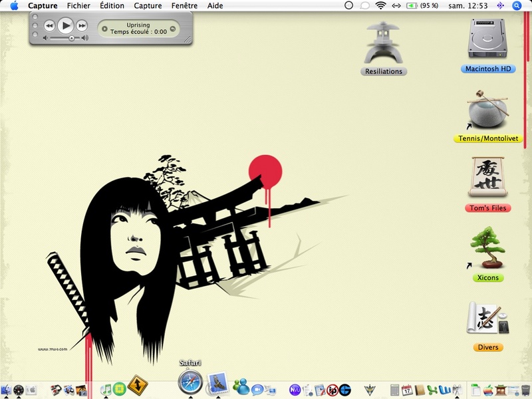Open the Mail stamp icon in Dock
Image resolution: width=532 pixels, height=399 pixels.
coord(217,384)
